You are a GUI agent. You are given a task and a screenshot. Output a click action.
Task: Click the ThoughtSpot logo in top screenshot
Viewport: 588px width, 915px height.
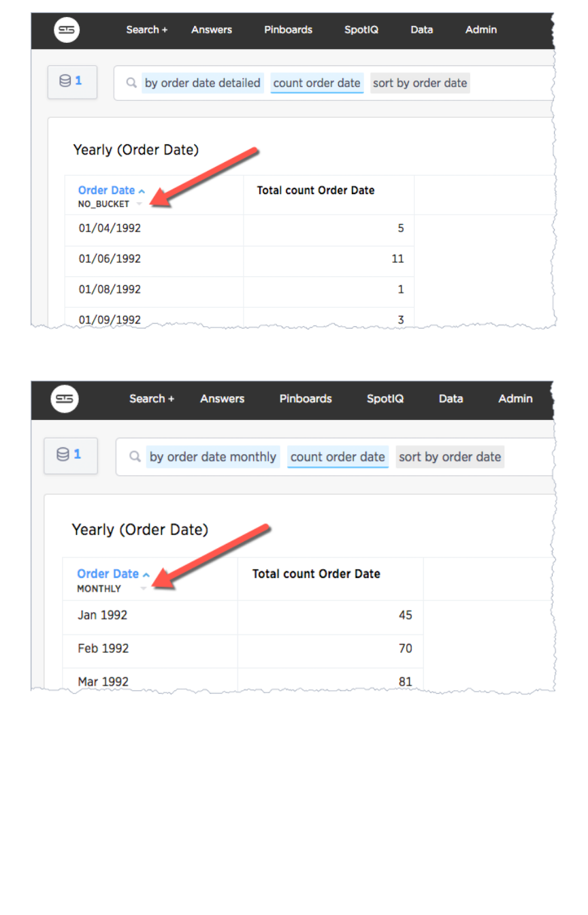click(67, 30)
